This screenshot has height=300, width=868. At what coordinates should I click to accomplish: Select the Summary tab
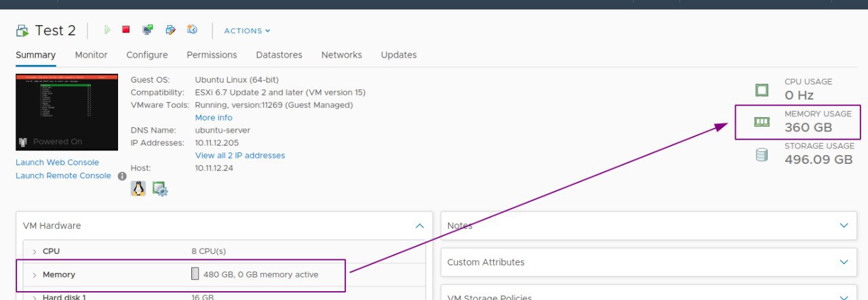pyautogui.click(x=36, y=55)
